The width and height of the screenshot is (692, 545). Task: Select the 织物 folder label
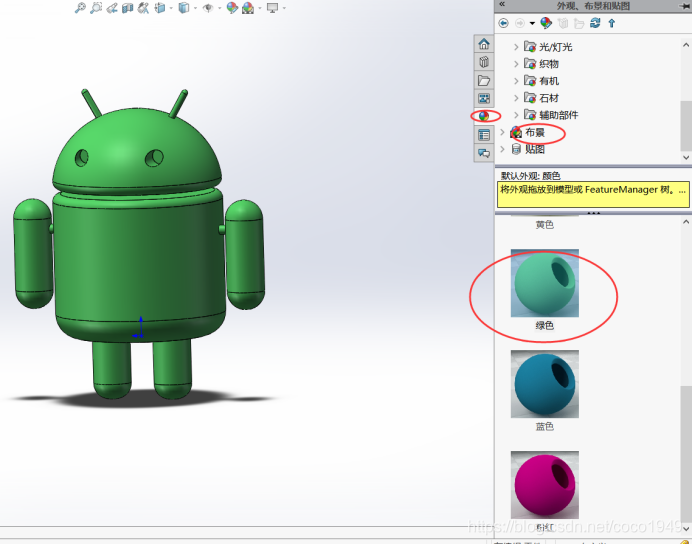click(549, 64)
